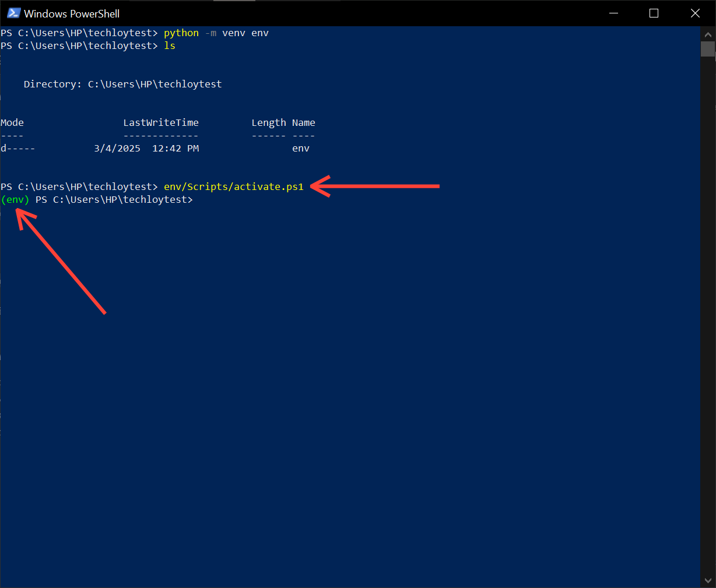The height and width of the screenshot is (588, 716).
Task: Click the LastWriteTime column header text
Action: pyautogui.click(x=161, y=122)
